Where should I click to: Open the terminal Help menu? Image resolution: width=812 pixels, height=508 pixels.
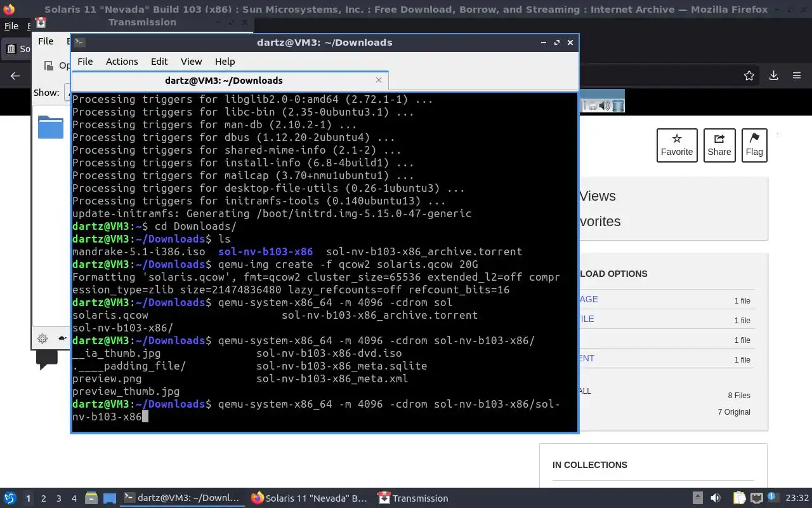225,62
